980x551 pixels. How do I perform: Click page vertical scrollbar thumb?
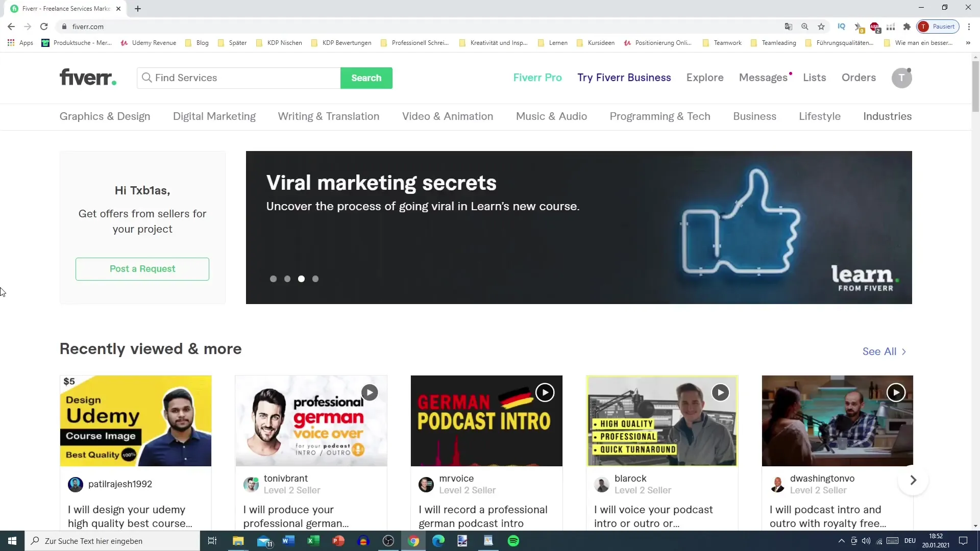[975, 86]
